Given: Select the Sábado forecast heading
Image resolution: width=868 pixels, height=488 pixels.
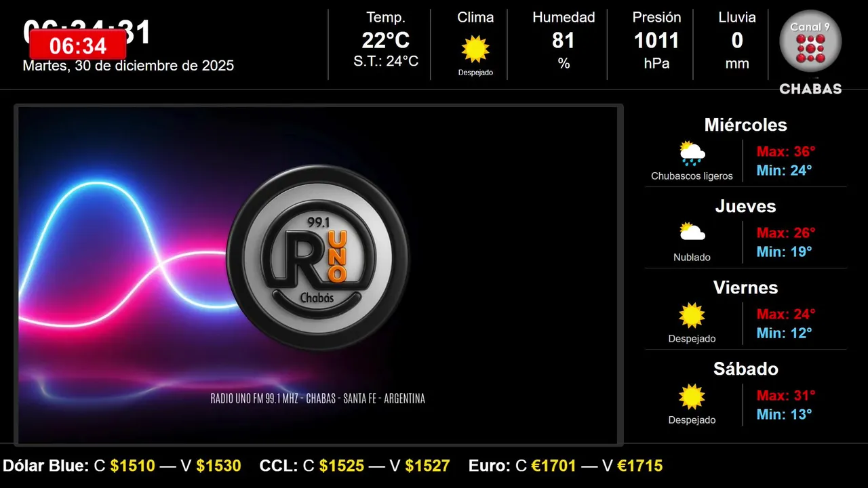Looking at the screenshot, I should click(746, 369).
